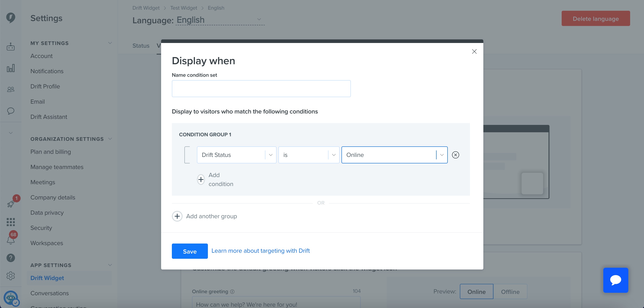Focus the Name condition set field
The height and width of the screenshot is (308, 644).
pos(261,88)
